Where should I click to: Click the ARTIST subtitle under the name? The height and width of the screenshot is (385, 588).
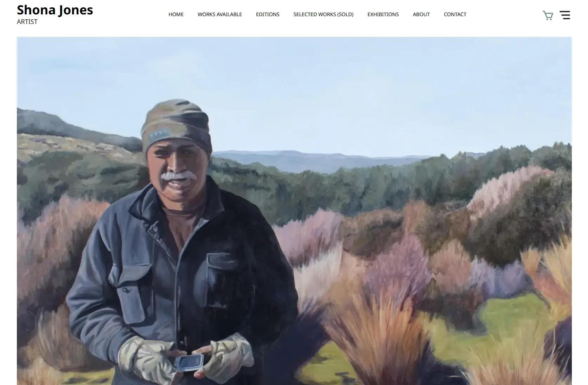[27, 22]
